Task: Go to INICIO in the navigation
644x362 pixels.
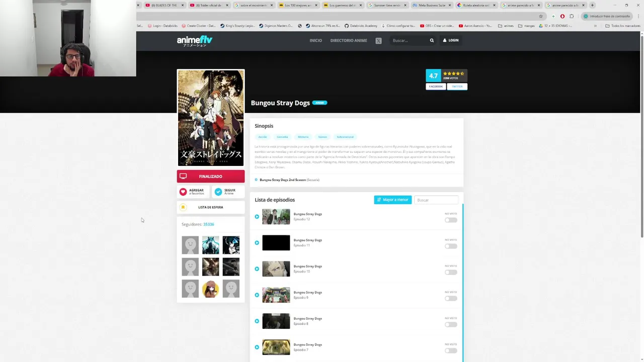Action: [x=315, y=40]
